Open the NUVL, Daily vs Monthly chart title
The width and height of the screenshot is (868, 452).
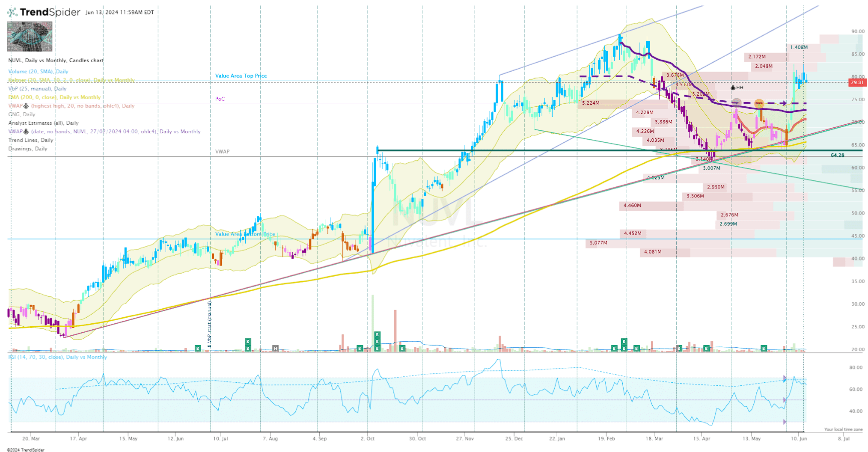point(55,60)
